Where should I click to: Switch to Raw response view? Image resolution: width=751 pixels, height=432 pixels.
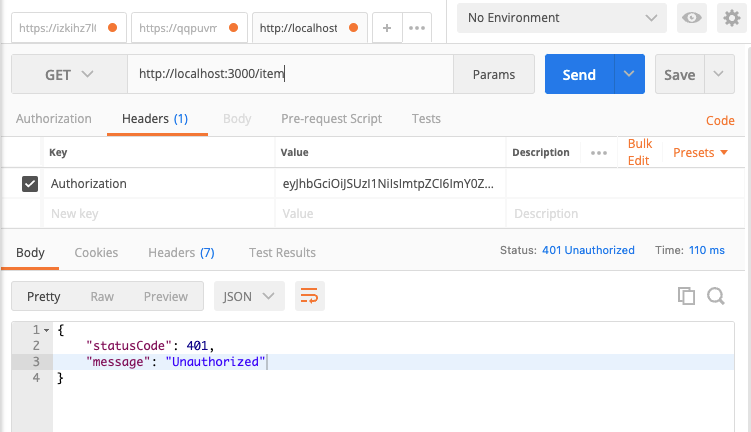click(x=102, y=296)
